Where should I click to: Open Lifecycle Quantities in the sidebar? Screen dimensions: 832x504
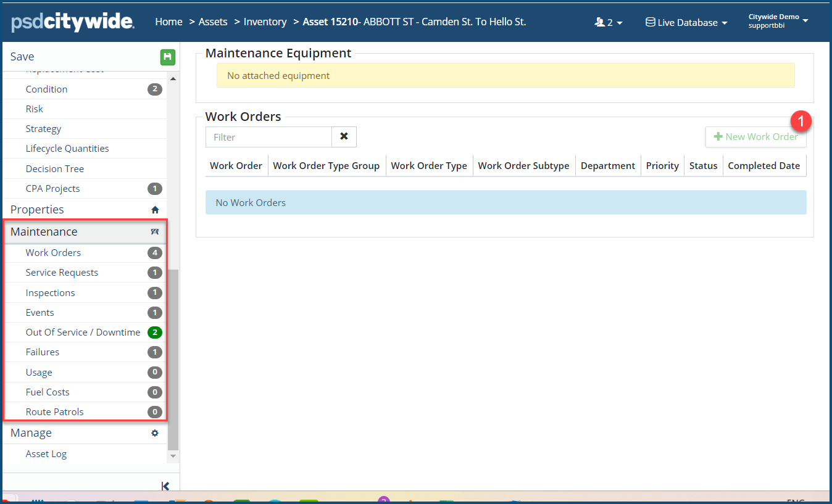[x=85, y=149]
